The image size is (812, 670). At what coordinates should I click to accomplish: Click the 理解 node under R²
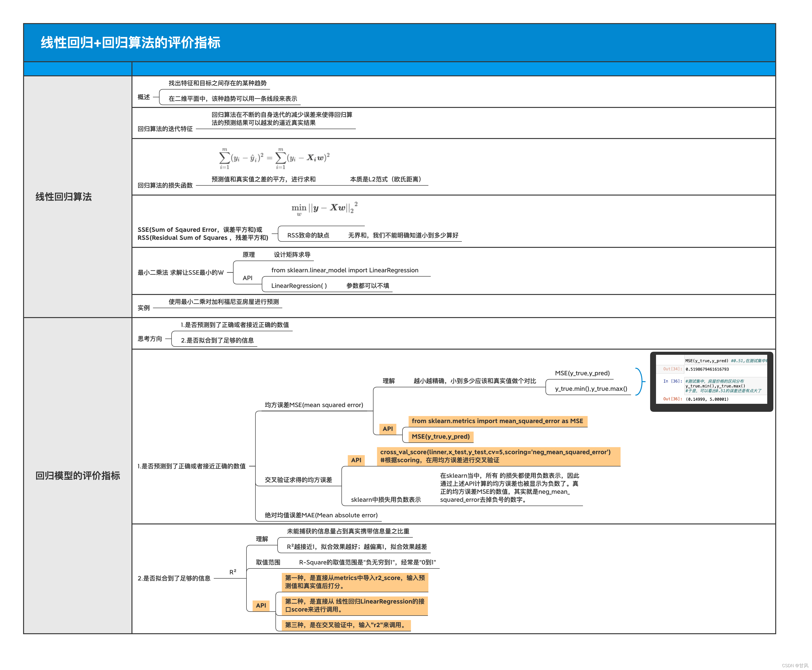coord(262,539)
